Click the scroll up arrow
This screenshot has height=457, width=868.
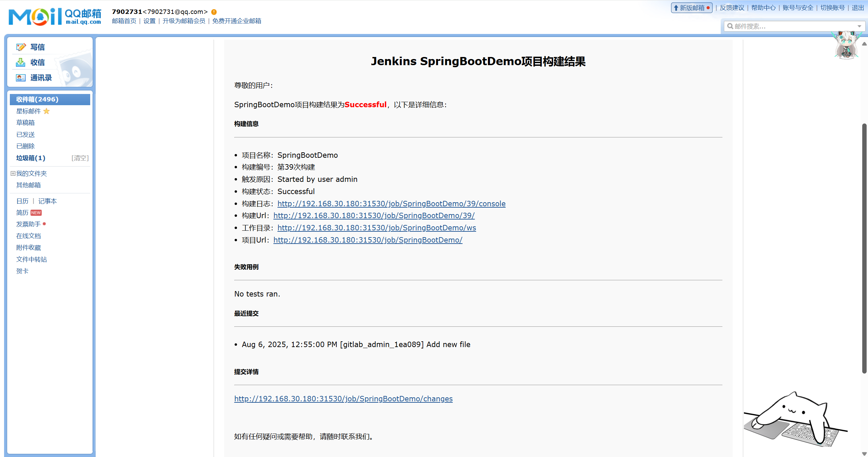click(x=864, y=44)
